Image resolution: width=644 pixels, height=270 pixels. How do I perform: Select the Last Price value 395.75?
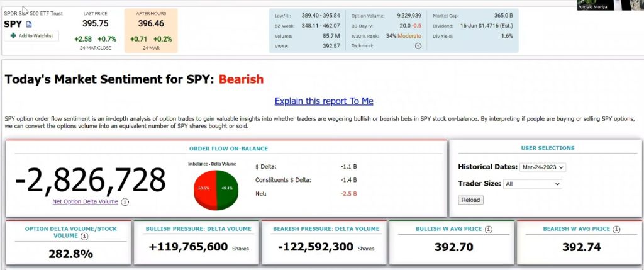click(x=96, y=23)
